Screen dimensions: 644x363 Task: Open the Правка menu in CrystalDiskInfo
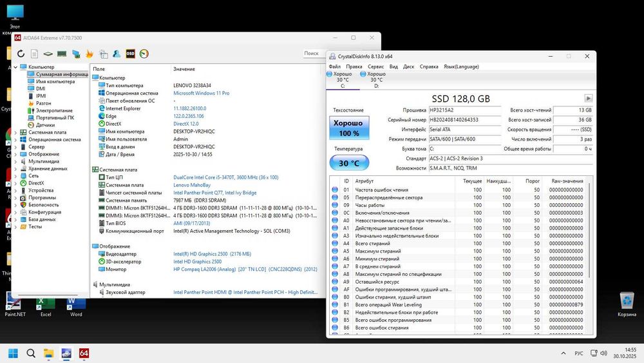354,66
